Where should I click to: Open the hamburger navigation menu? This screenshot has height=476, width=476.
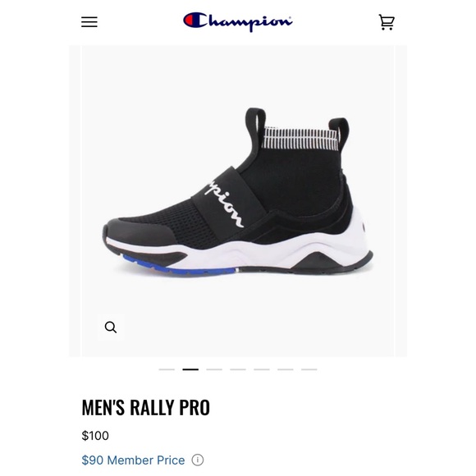pyautogui.click(x=89, y=22)
